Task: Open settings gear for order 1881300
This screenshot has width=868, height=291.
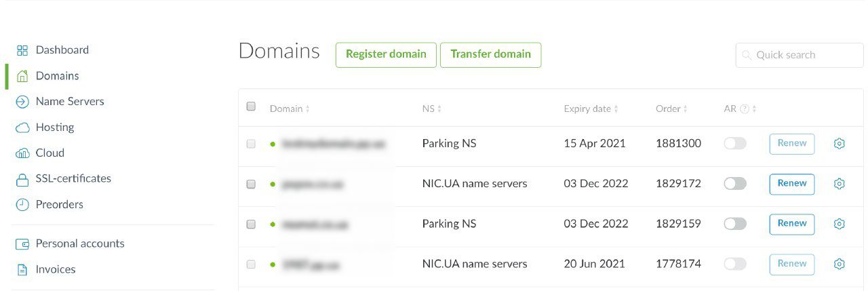Action: pyautogui.click(x=839, y=144)
